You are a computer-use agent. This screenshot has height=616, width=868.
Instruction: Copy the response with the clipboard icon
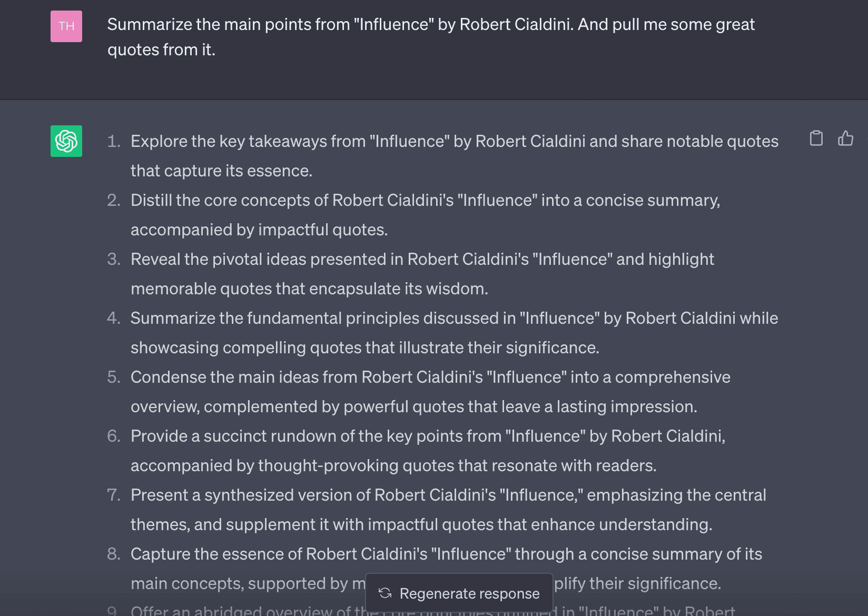(816, 138)
